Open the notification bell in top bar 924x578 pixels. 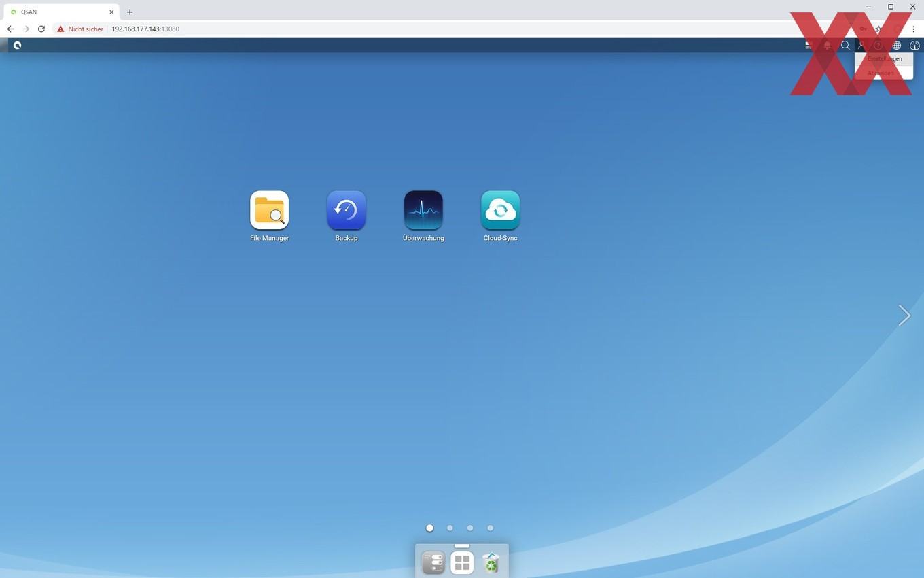click(x=827, y=46)
